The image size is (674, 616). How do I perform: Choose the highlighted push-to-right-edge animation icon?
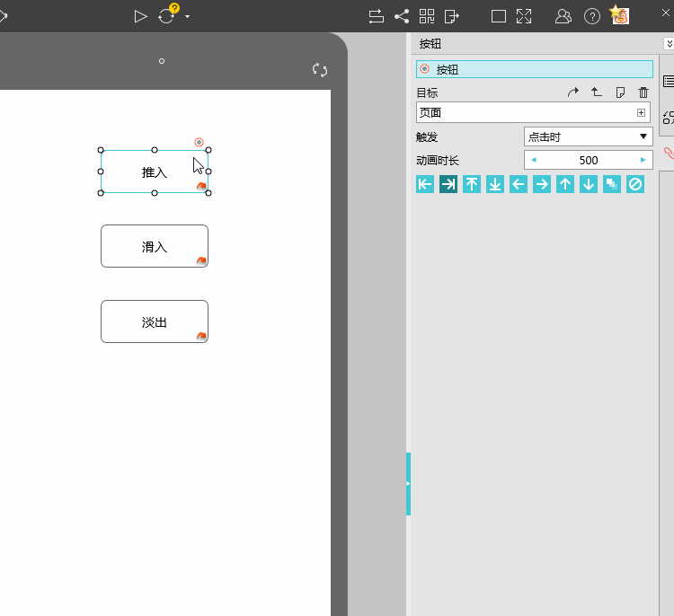click(x=448, y=184)
